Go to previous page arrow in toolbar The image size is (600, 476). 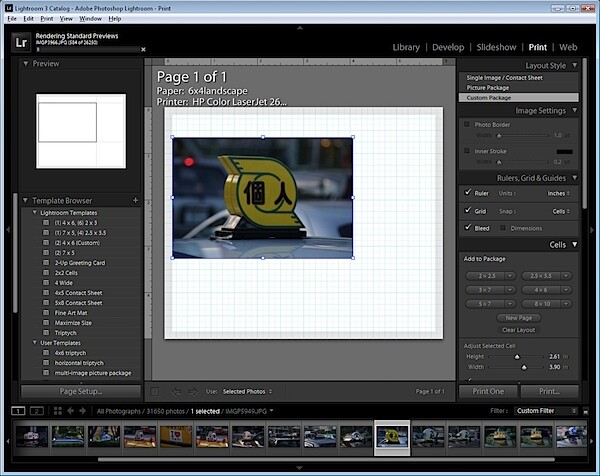coord(176,391)
